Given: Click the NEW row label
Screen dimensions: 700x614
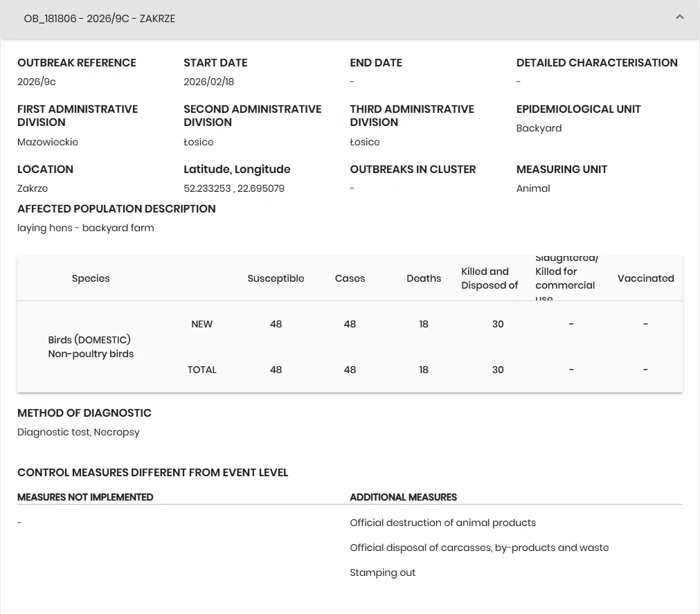Looking at the screenshot, I should [201, 325].
